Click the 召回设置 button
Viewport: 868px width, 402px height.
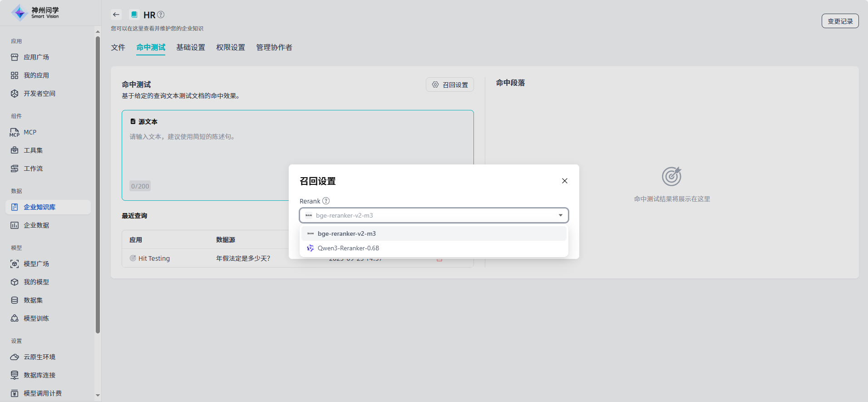coord(450,85)
